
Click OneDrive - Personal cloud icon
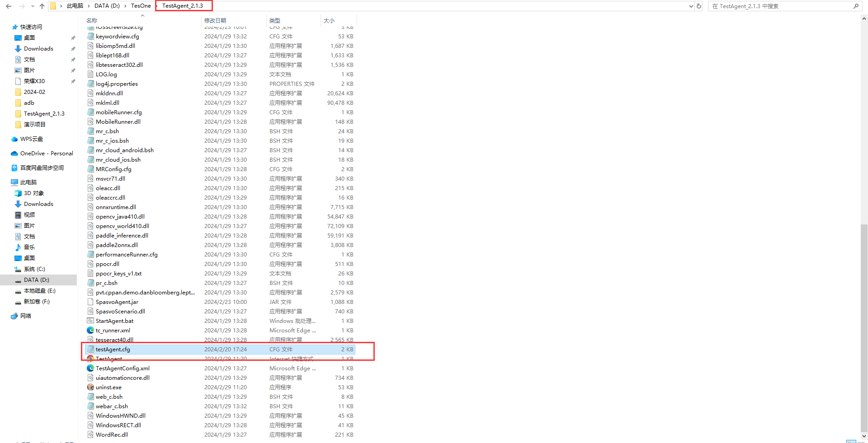point(14,154)
